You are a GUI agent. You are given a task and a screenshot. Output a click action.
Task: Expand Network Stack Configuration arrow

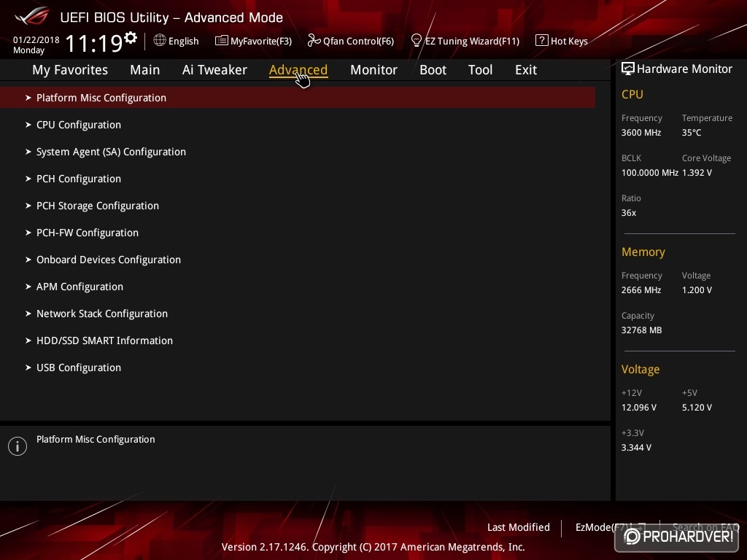tap(28, 314)
